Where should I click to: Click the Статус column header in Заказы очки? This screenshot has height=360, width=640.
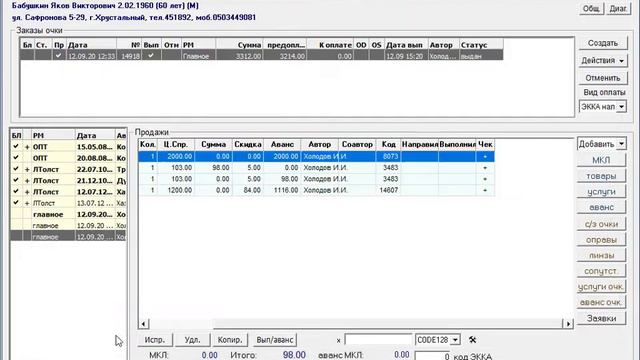481,45
